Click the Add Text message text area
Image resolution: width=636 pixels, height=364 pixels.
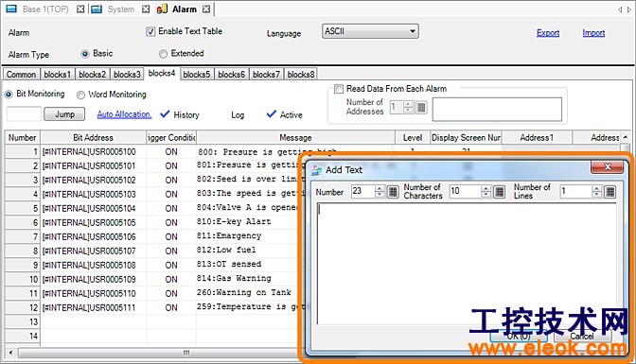tap(467, 264)
